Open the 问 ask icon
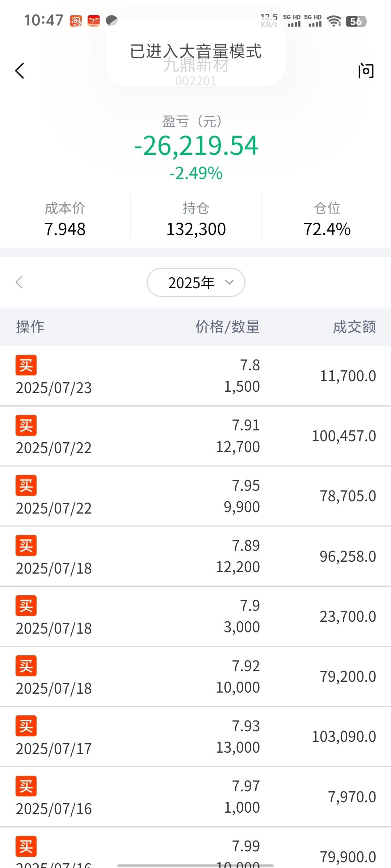Viewport: 391px width, 868px height. click(x=366, y=71)
